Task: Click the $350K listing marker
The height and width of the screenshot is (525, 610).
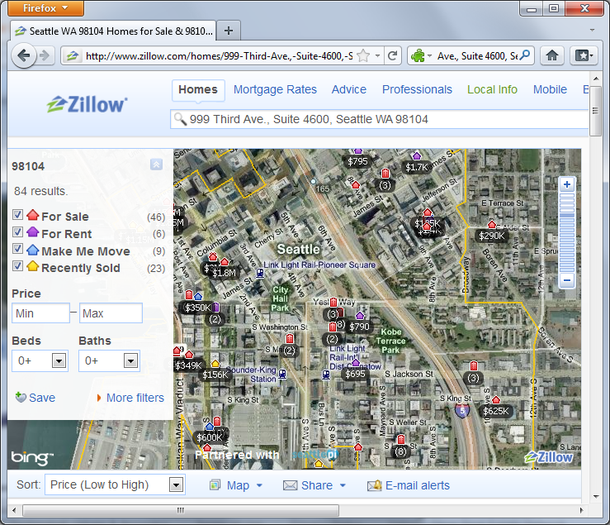Action: 198,308
